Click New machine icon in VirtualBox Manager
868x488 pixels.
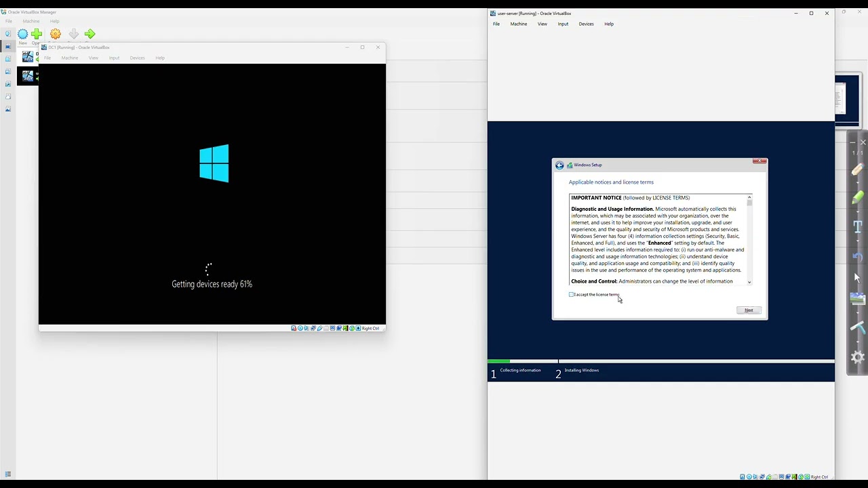coord(22,34)
